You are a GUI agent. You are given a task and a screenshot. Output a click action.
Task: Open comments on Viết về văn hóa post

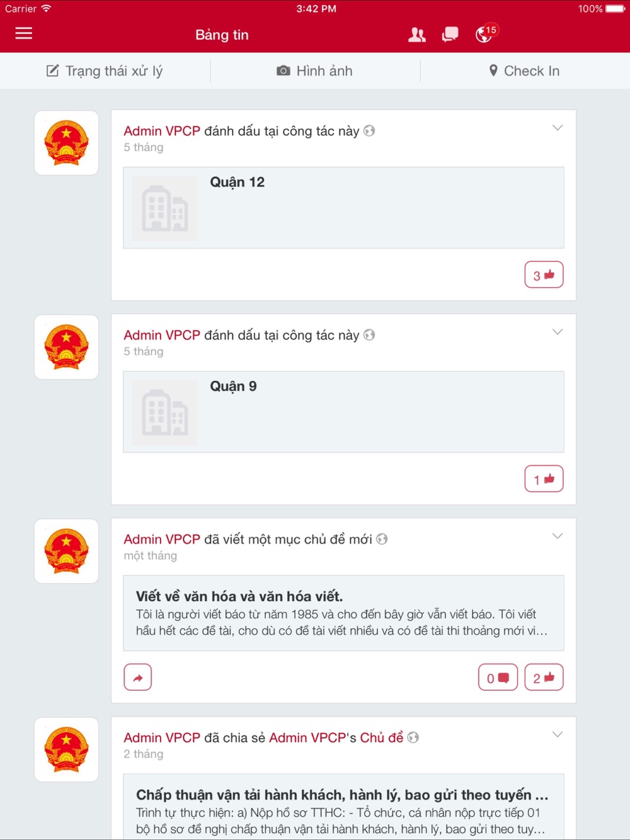(498, 678)
